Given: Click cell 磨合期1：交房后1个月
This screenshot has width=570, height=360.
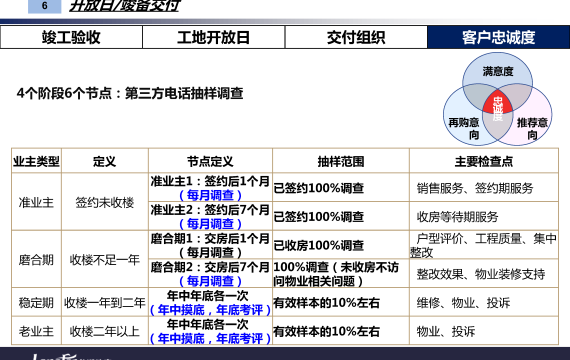Looking at the screenshot, I should (210, 245).
